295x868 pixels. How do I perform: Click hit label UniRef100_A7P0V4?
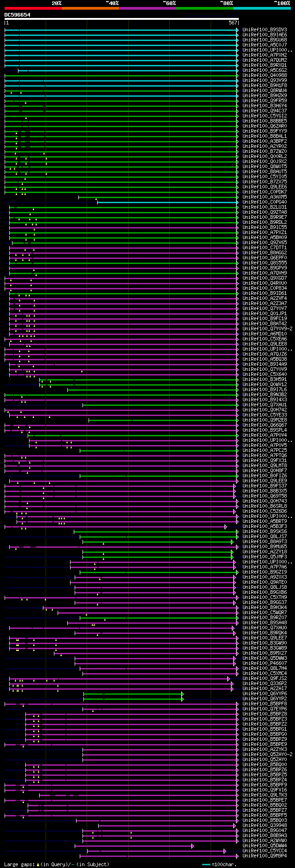(x=265, y=435)
